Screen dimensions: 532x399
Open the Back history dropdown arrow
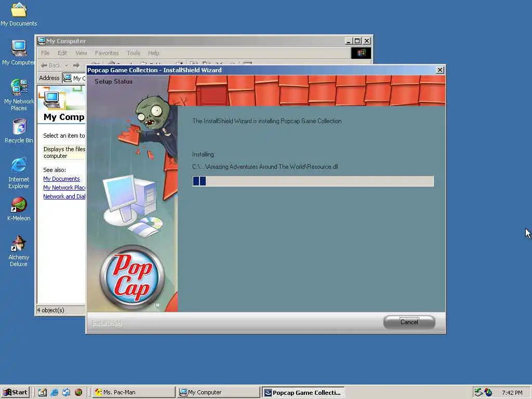[67, 65]
